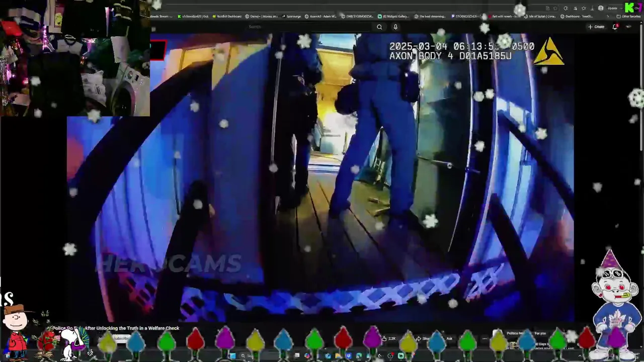This screenshot has height=362, width=644.
Task: Open the KickBot Dashboard bookmark
Action: (x=226, y=17)
